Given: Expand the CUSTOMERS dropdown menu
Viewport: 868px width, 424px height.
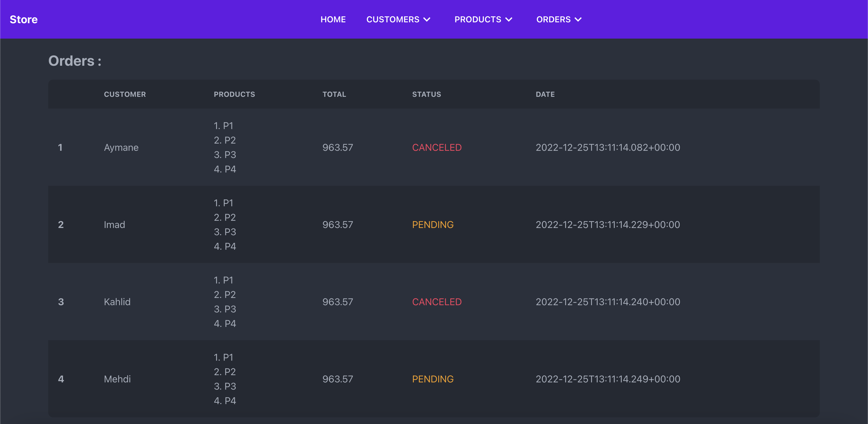Looking at the screenshot, I should (x=392, y=20).
